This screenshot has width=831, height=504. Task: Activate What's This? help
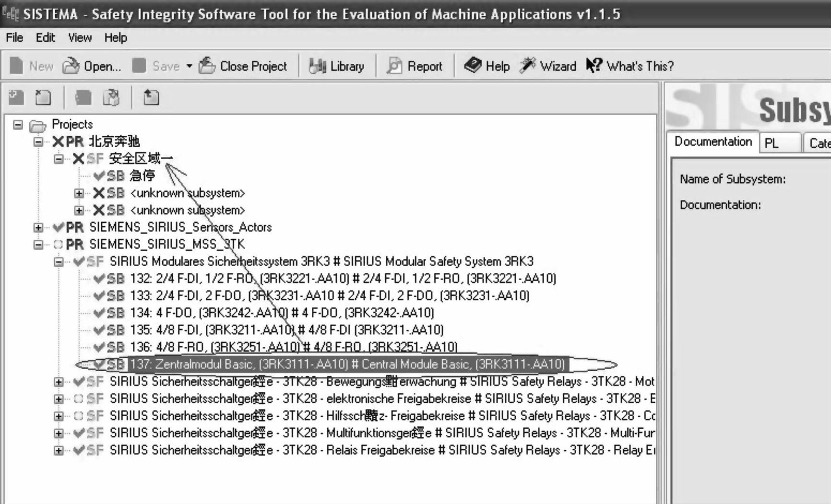(x=630, y=66)
